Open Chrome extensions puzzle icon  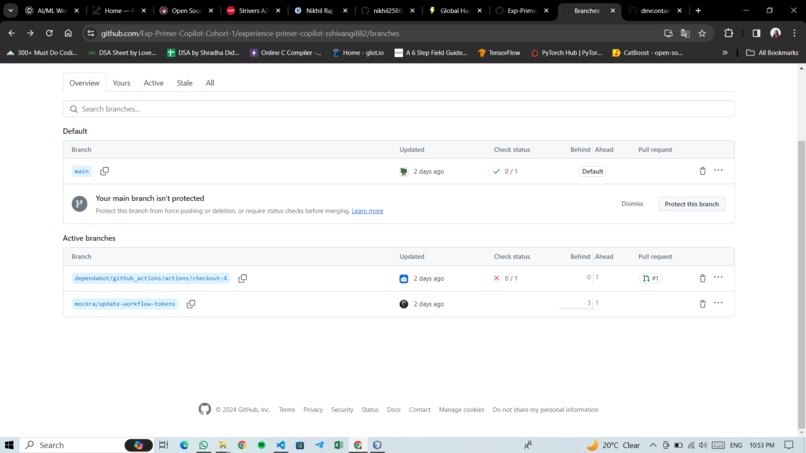coord(728,33)
